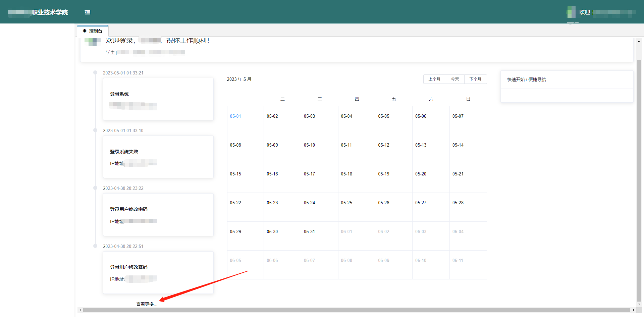Click the horizontal scrollbar left arrow
644x317 pixels.
pos(80,310)
